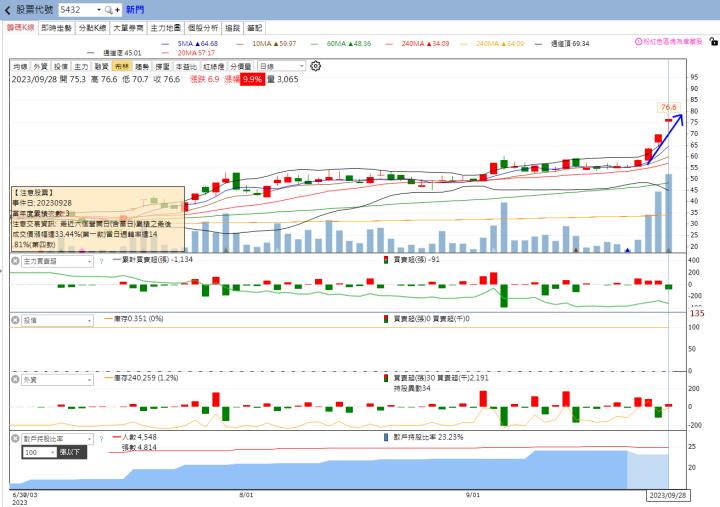Click the 通道頂 69.34 legend entry
The image size is (720, 507).
point(562,44)
